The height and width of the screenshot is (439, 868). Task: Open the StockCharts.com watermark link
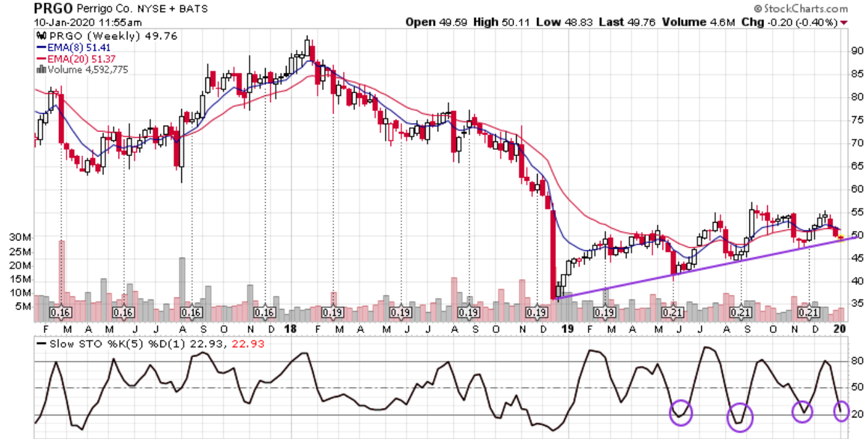801,9
